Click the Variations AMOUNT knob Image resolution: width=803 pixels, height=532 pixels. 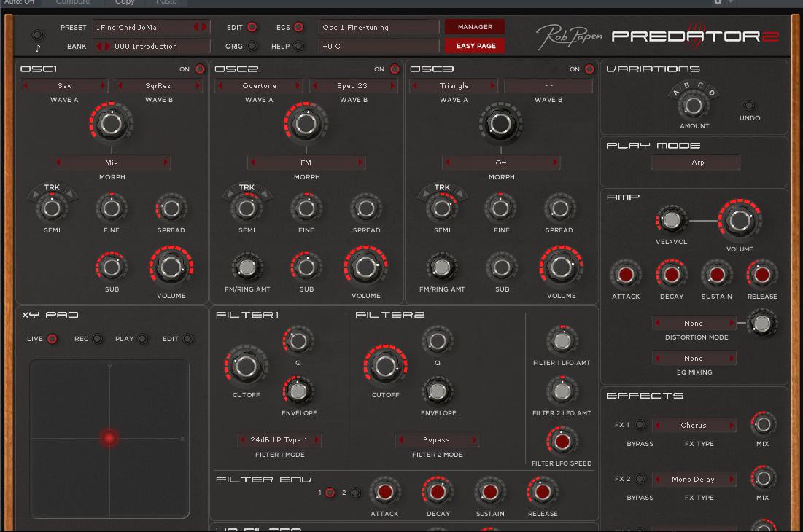coord(694,106)
